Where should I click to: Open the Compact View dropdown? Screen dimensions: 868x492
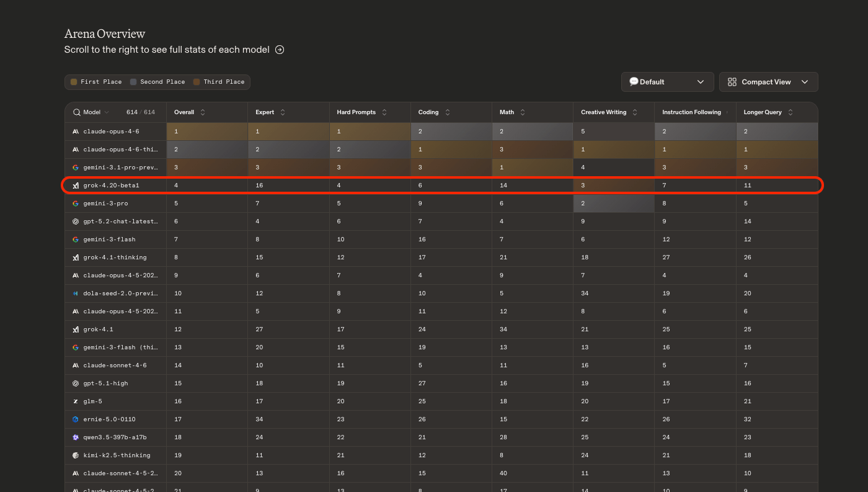(x=769, y=82)
